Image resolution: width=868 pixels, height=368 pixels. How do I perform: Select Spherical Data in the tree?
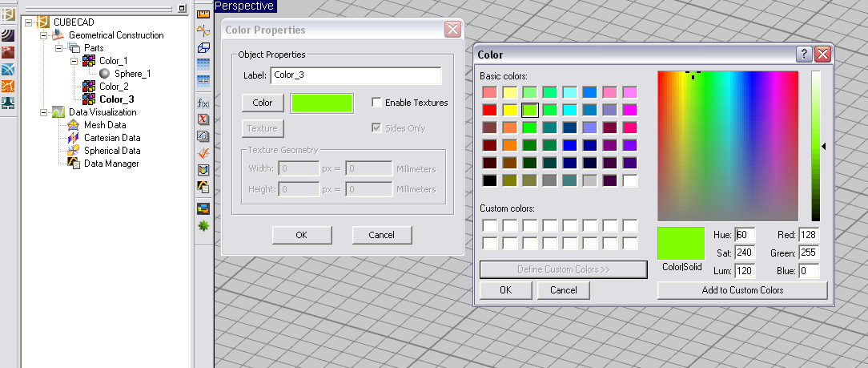[112, 151]
